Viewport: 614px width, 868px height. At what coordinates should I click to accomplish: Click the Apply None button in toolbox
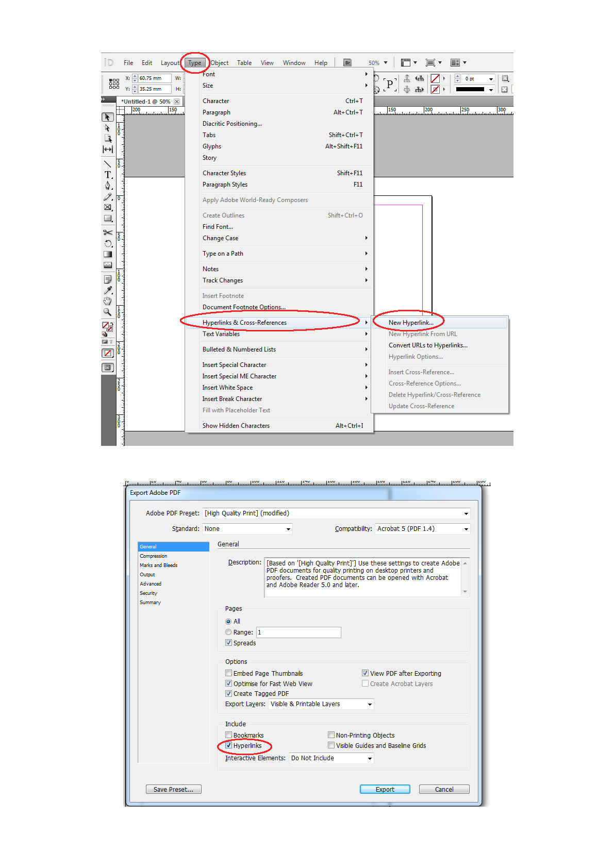click(107, 353)
